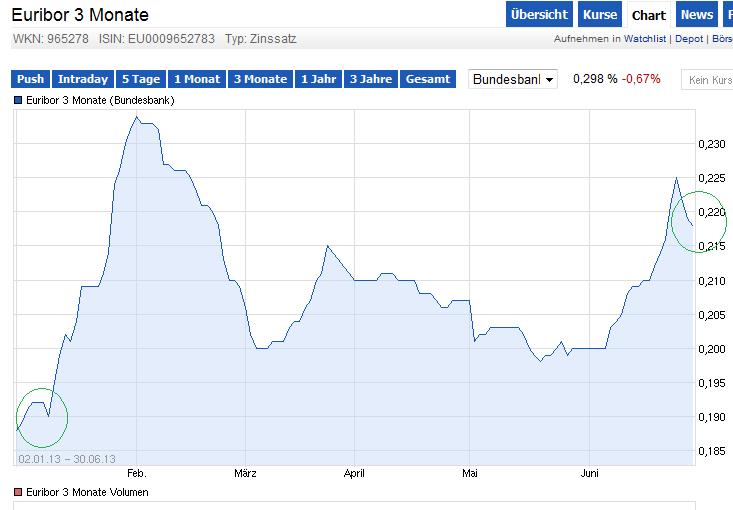Click the blue Euribor 3 Monate legend swatch
This screenshot has width=733, height=510.
[17, 101]
